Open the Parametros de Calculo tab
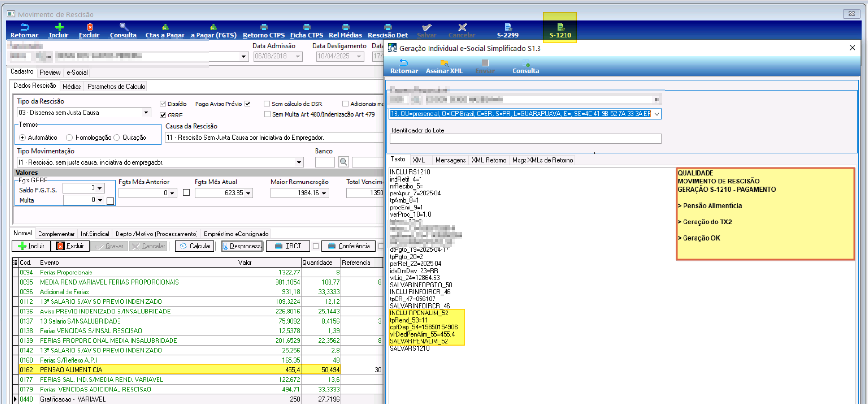 tap(116, 87)
